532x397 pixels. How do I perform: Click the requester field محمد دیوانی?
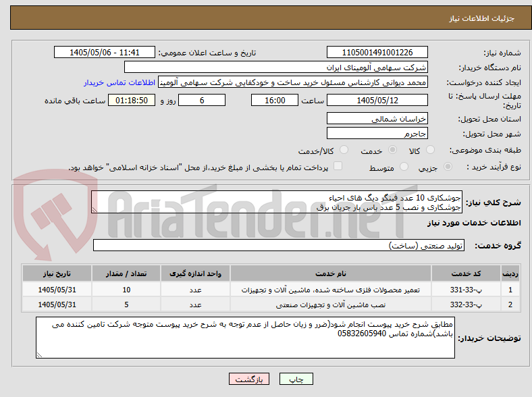[x=293, y=82]
